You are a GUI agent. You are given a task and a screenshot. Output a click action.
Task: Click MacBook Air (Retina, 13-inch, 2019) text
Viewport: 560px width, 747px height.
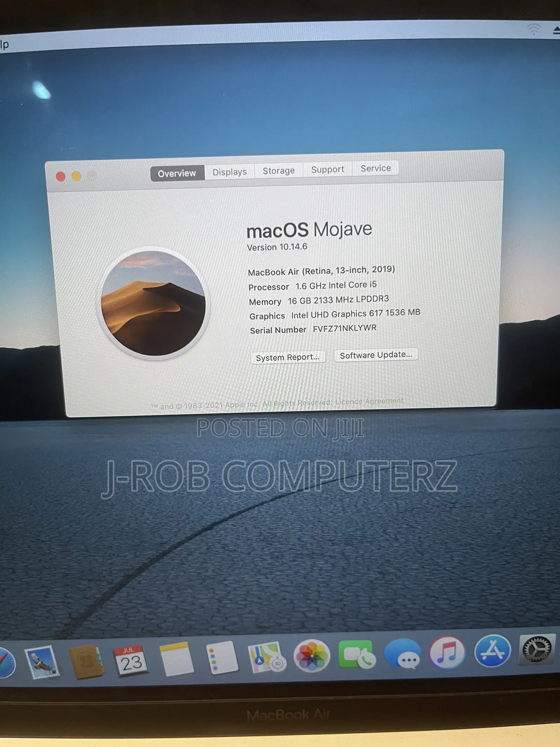click(x=321, y=271)
